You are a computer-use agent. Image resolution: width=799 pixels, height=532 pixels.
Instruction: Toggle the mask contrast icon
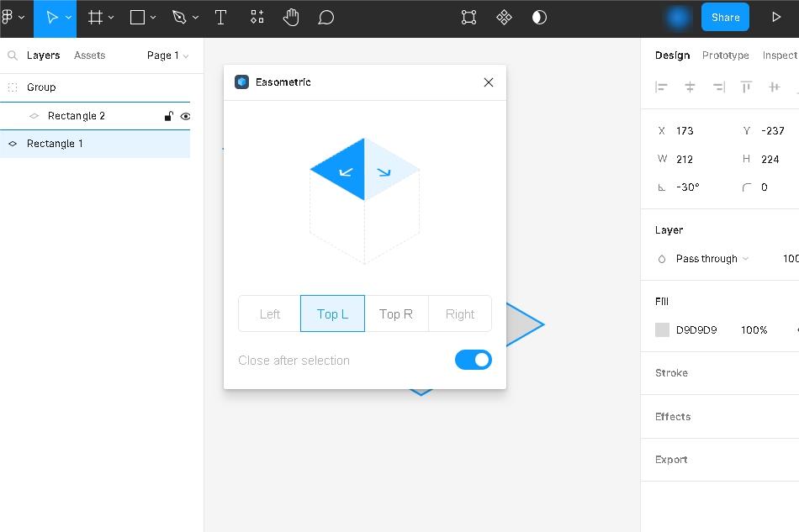pos(539,18)
